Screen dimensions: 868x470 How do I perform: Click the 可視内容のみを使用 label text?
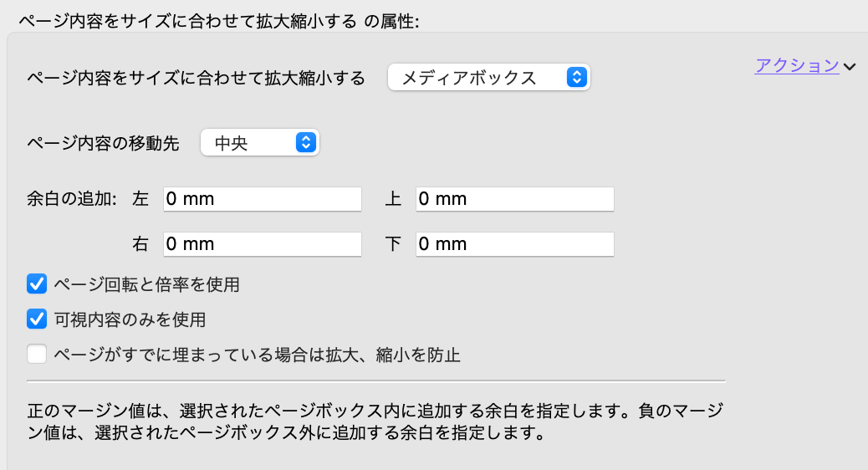pyautogui.click(x=129, y=319)
